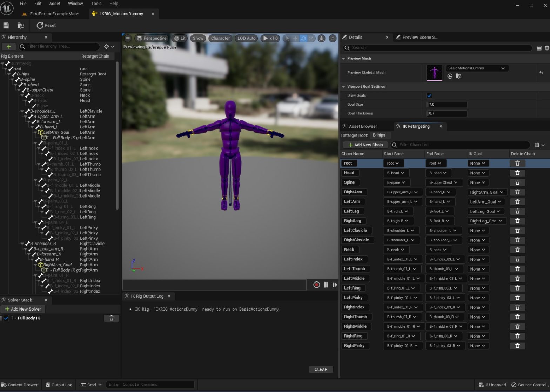Open the BasicMotionsDummy mesh dropdown
The width and height of the screenshot is (550, 392).
click(476, 68)
